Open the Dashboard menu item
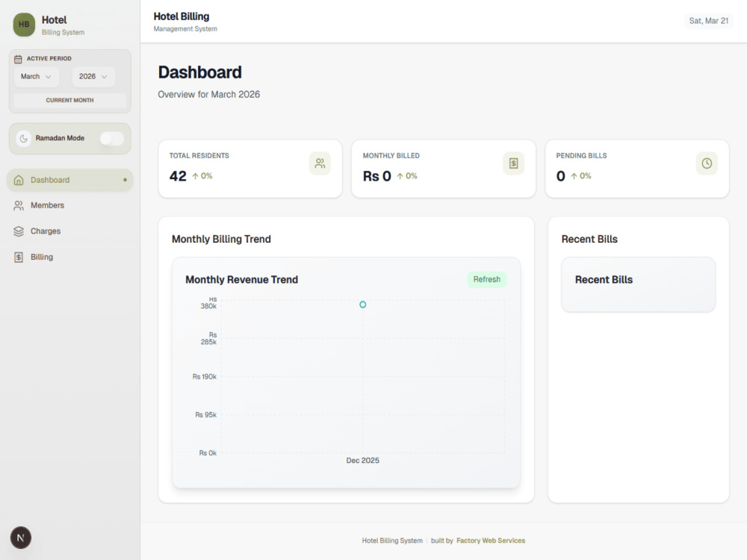This screenshot has height=560, width=747. click(70, 180)
